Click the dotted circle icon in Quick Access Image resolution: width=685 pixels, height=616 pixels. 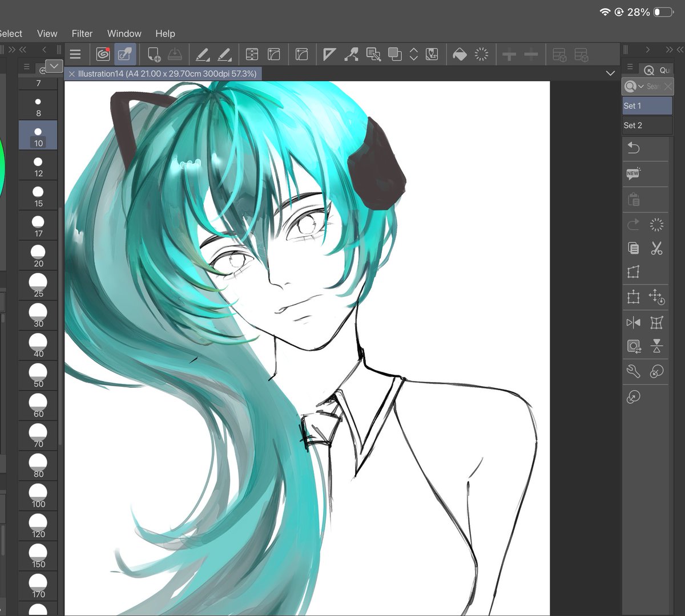[x=656, y=225]
